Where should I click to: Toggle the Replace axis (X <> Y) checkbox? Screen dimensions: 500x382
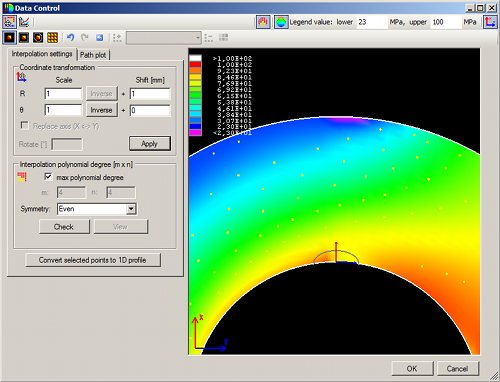coord(24,125)
